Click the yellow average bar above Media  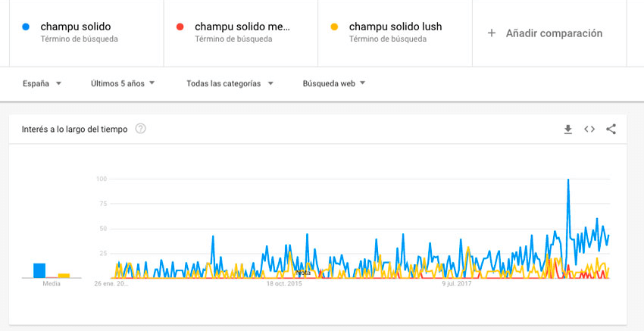point(64,276)
